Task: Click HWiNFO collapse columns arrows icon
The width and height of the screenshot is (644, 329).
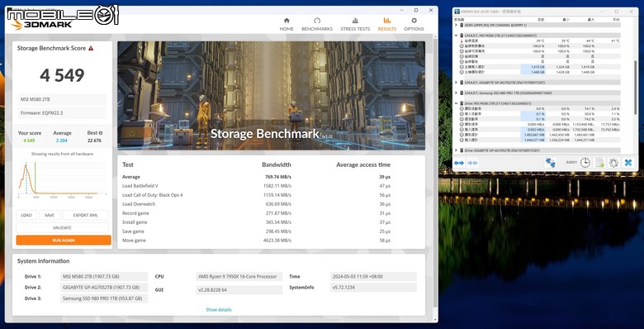Action: [472, 163]
